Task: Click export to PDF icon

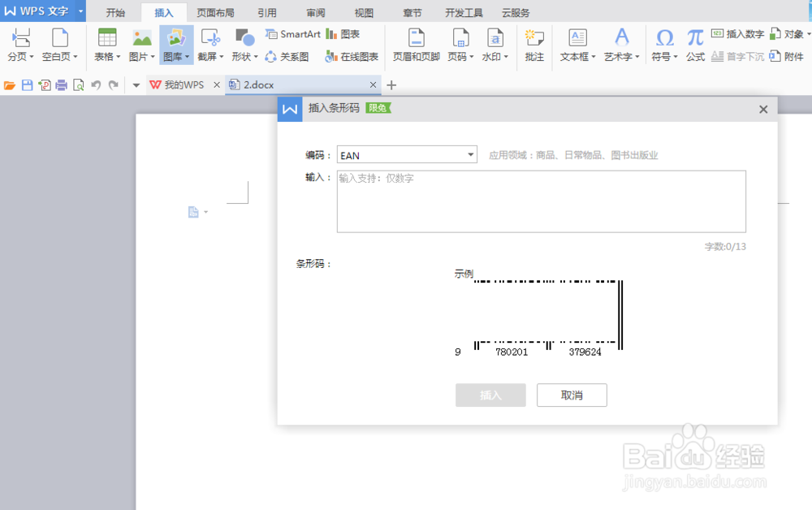Action: [x=45, y=85]
